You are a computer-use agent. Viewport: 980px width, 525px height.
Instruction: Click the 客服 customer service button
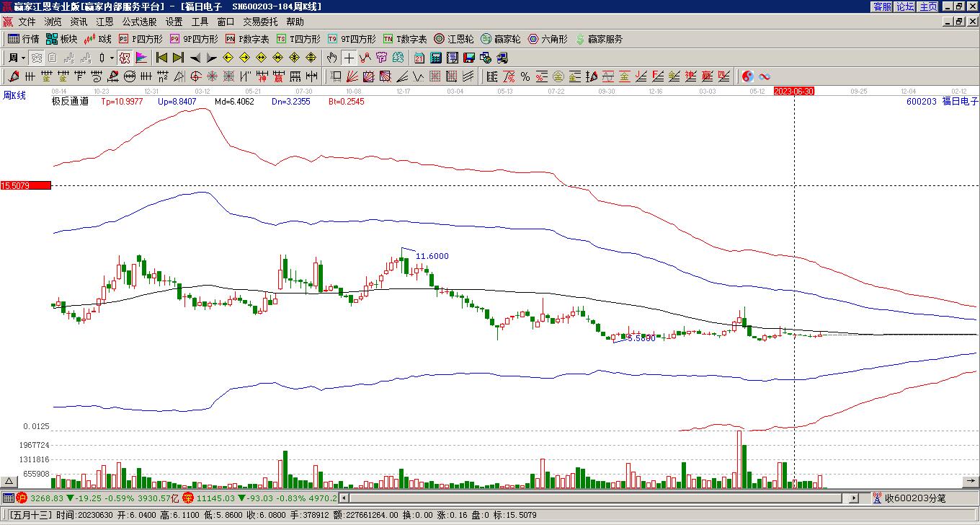click(x=883, y=6)
